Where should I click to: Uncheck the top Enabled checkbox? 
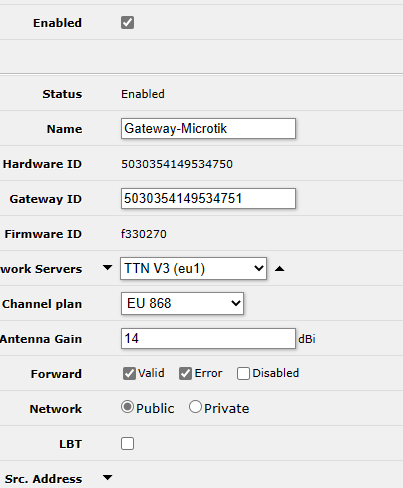pos(127,23)
